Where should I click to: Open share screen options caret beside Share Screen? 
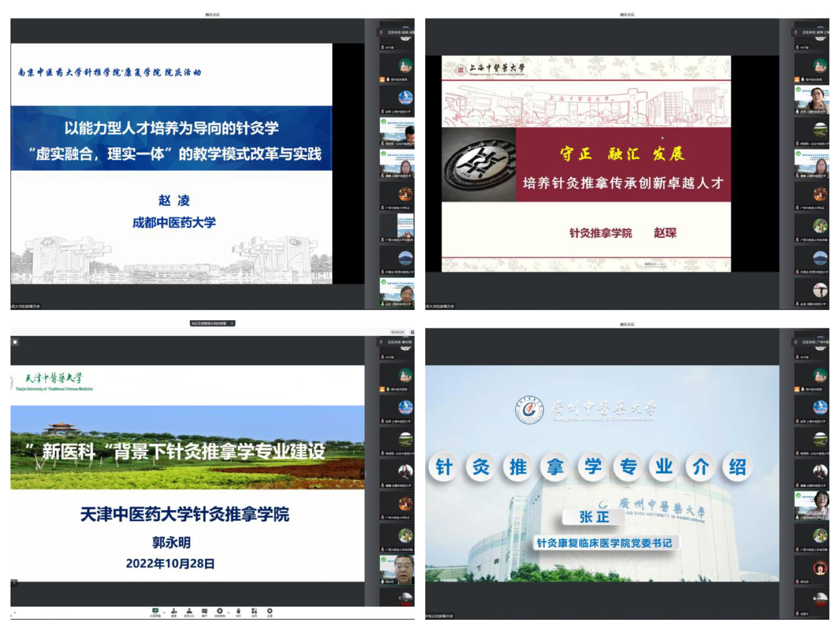tap(164, 612)
